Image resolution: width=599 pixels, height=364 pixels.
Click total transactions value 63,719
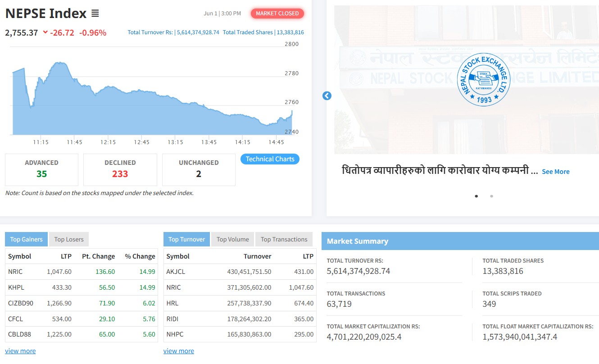(339, 304)
